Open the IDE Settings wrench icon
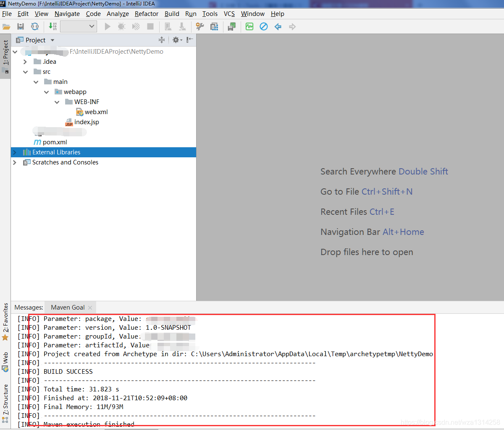 (x=199, y=26)
